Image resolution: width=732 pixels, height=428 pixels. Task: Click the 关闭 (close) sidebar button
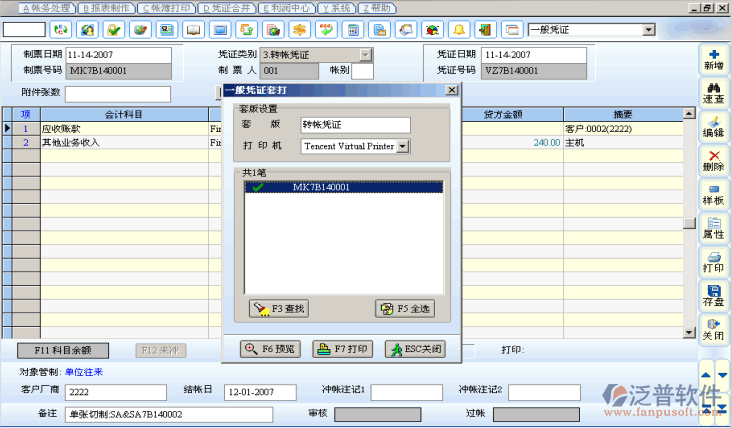click(x=713, y=330)
